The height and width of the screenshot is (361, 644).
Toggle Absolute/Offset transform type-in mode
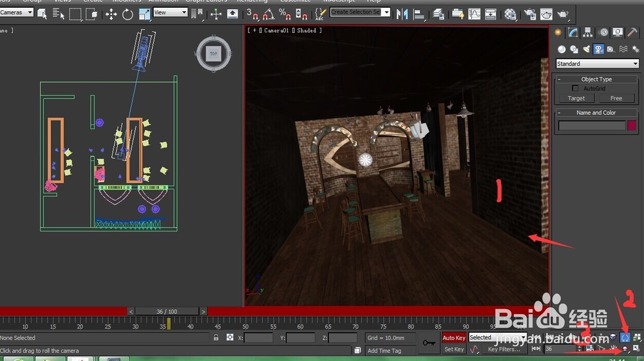tap(230, 338)
